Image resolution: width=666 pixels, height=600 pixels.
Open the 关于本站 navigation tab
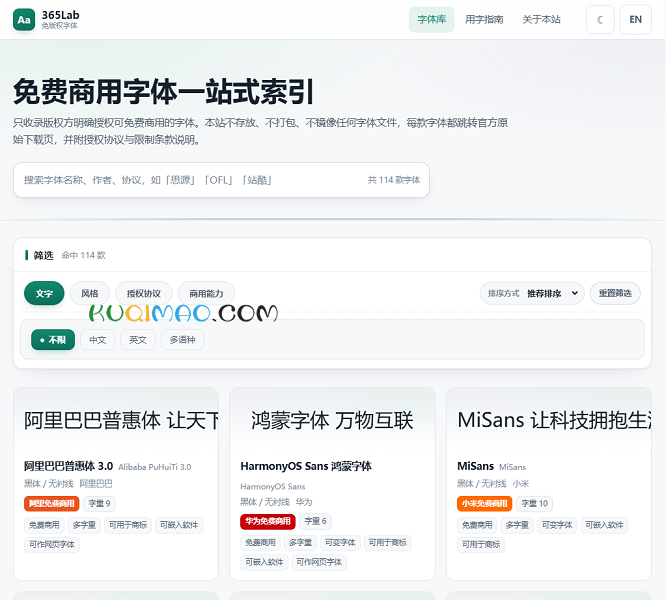[x=542, y=20]
